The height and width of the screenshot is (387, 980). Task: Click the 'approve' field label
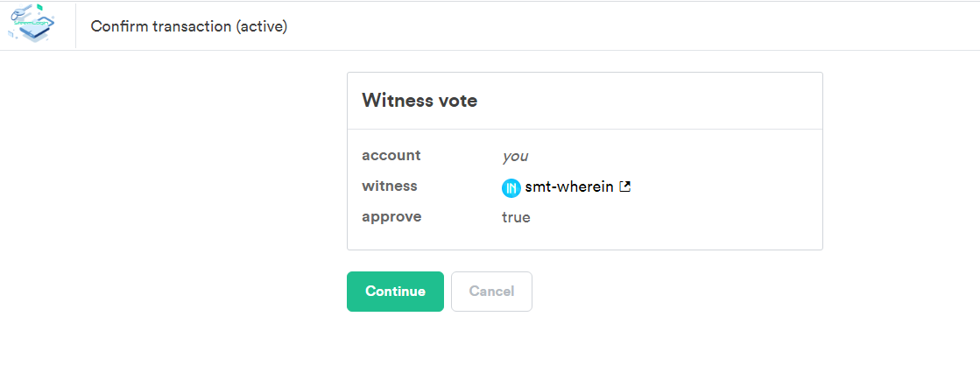tap(391, 216)
